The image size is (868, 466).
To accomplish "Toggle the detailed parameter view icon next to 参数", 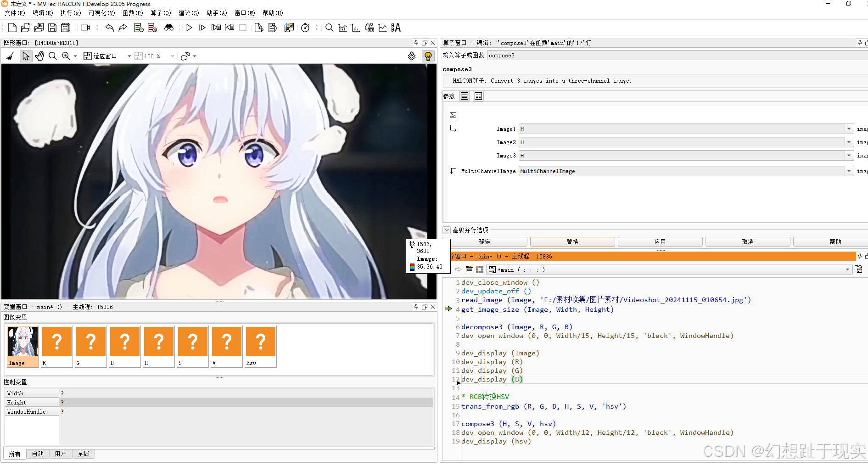I will (478, 96).
